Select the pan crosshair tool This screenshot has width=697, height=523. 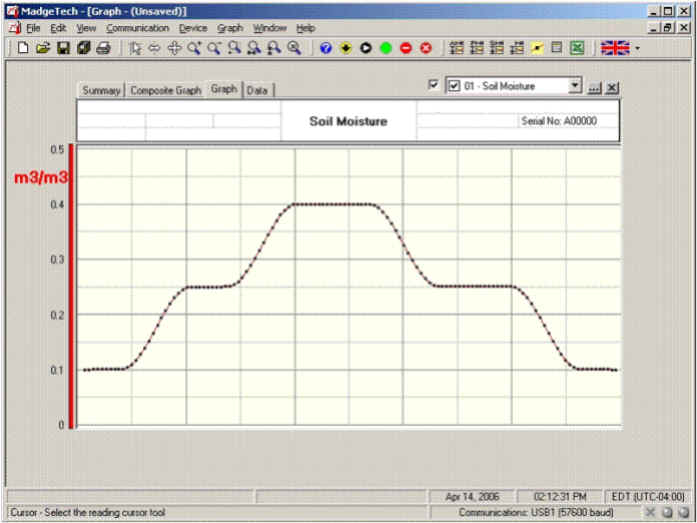pos(174,48)
